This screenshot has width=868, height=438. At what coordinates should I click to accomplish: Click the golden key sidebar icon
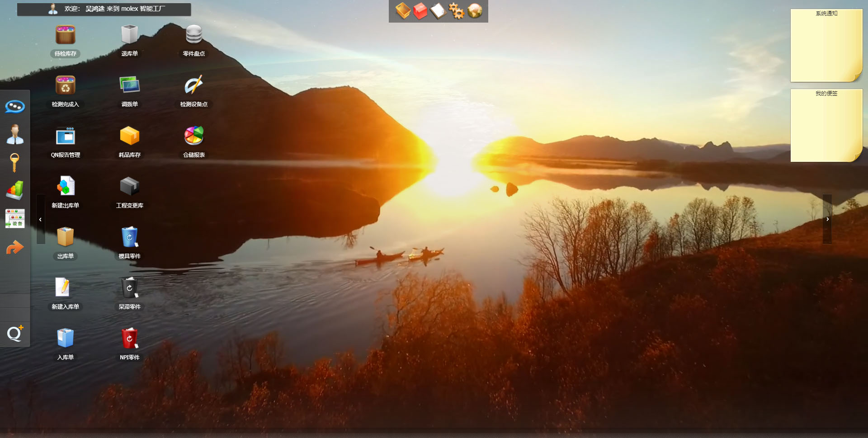[14, 163]
